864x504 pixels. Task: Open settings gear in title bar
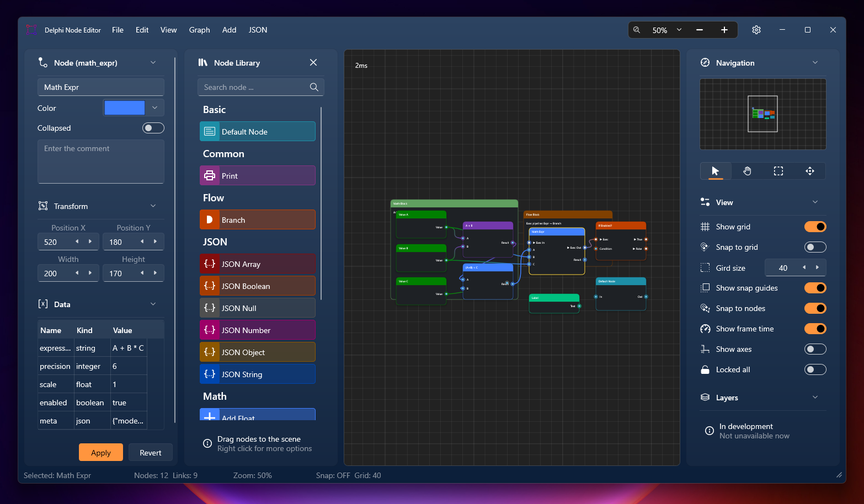coord(756,30)
